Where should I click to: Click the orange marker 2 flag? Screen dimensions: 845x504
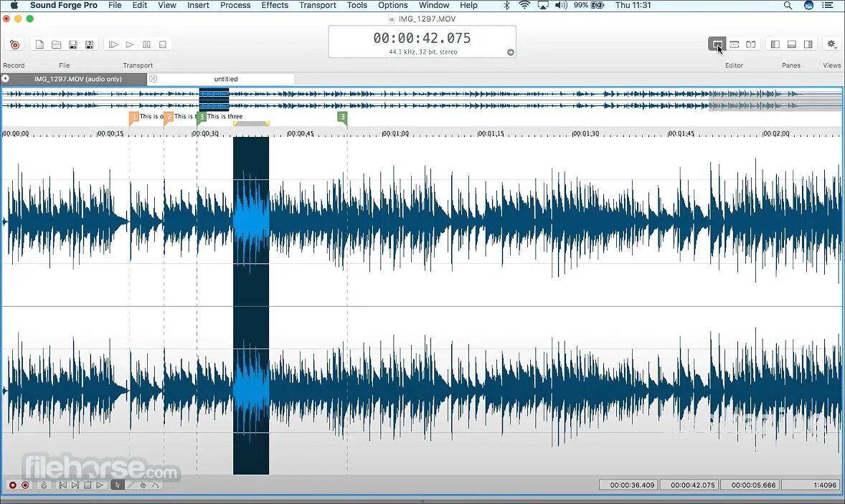click(168, 117)
